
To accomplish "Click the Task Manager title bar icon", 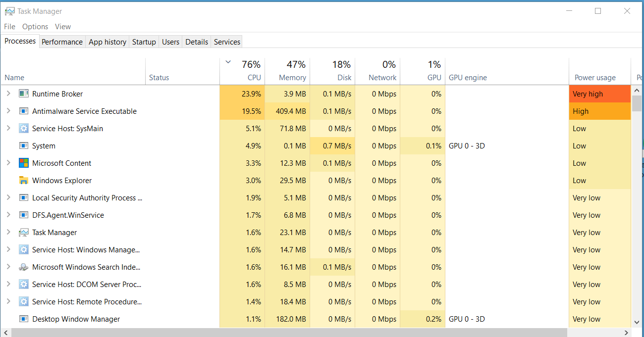I will click(x=9, y=11).
